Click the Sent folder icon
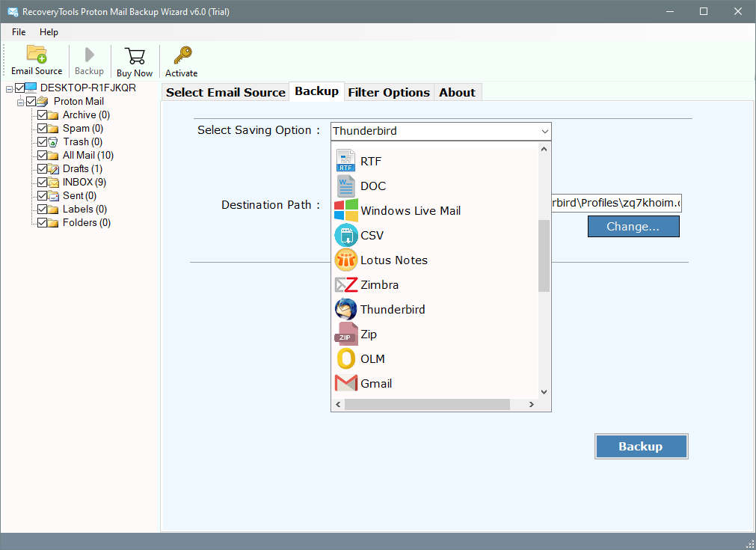 click(53, 196)
